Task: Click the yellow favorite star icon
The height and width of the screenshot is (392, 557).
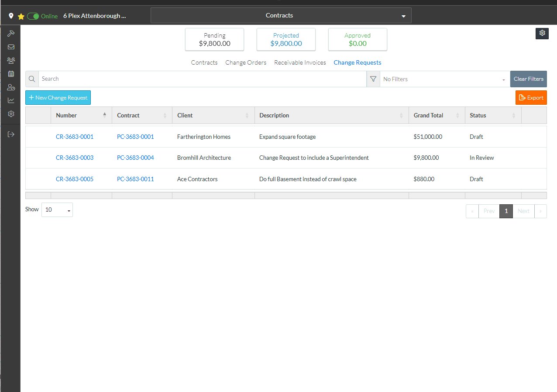Action: (x=21, y=16)
